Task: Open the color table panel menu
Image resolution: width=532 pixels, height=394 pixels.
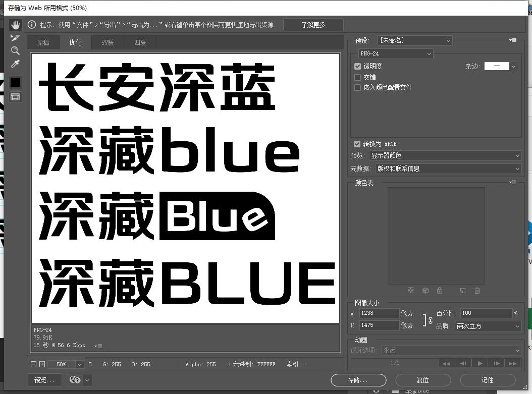Action: [x=513, y=183]
